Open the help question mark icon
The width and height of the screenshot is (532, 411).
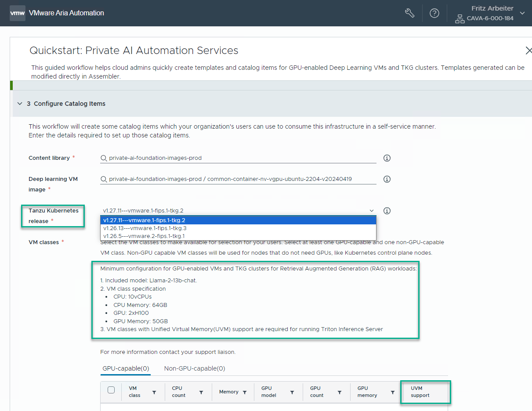click(x=434, y=13)
